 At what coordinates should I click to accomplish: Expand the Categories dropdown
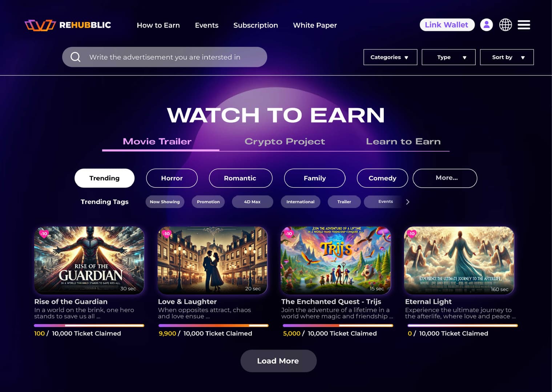[390, 57]
